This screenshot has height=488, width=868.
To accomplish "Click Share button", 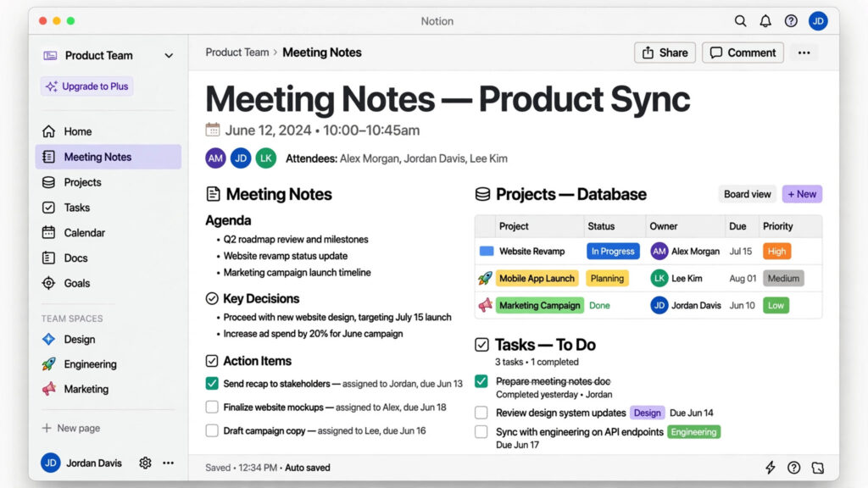I will tap(665, 53).
